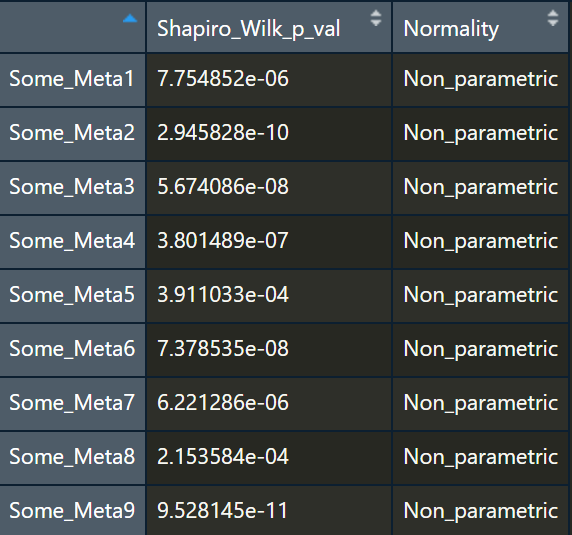The image size is (572, 535).
Task: Click the Non_parametric cell for Some_Meta3
Action: pyautogui.click(x=480, y=188)
